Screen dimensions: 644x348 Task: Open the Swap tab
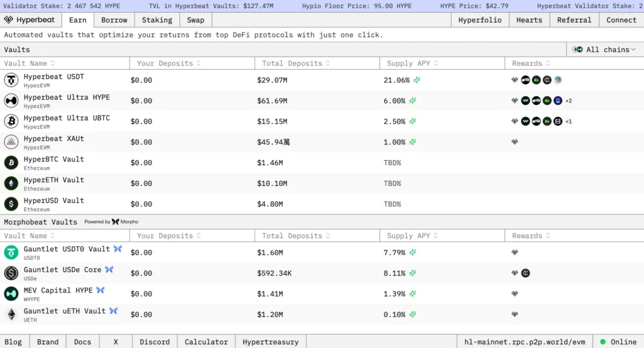[196, 20]
